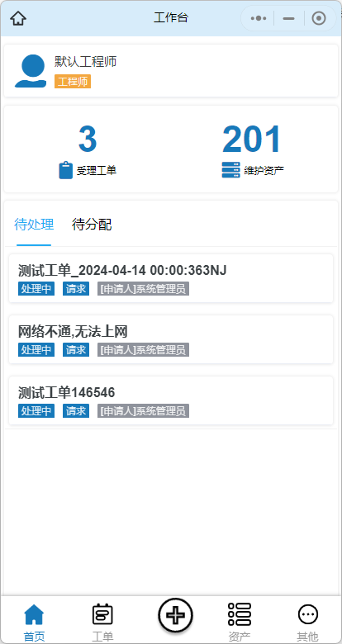Click the 受理工单 label

point(96,170)
